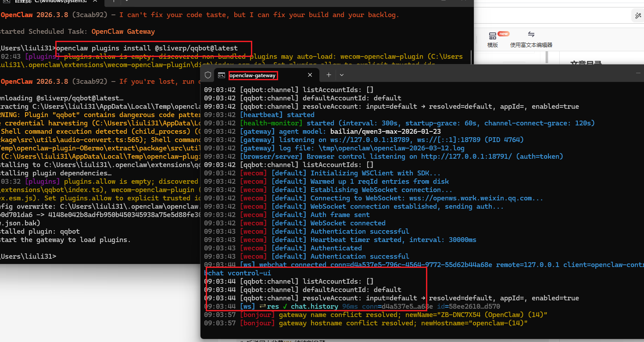Viewport: 644px width, 342px height.
Task: Click 'WebSocket connection established, sending auth...' line
Action: (x=354, y=207)
